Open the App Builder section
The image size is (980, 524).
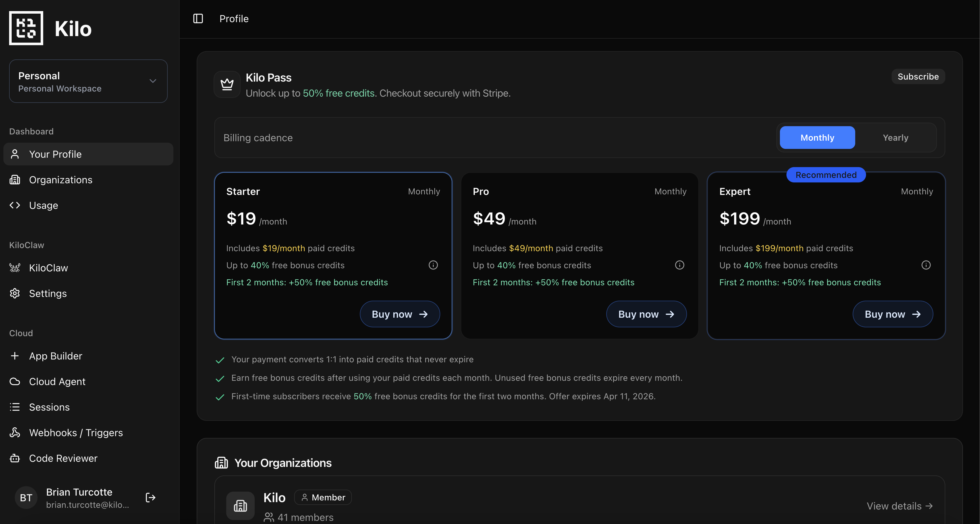pos(15,356)
